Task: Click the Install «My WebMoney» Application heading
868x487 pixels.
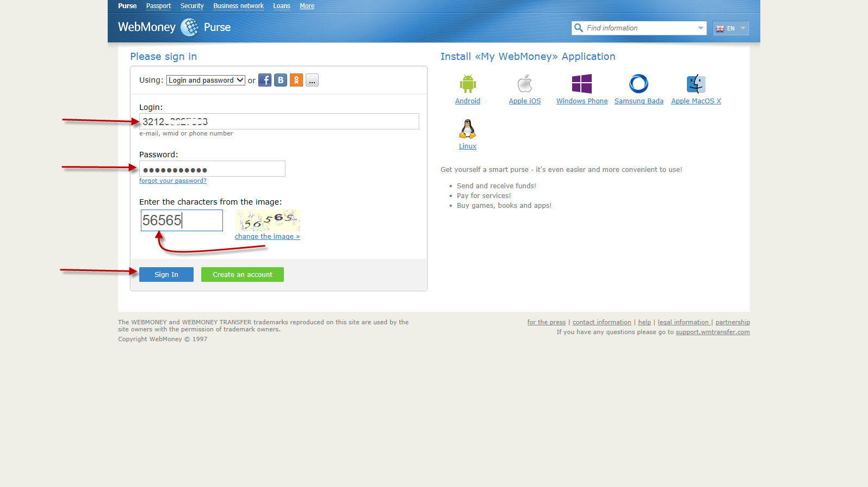Action: pyautogui.click(x=528, y=57)
